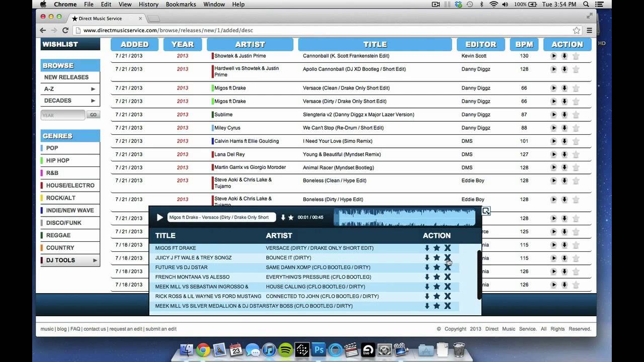Viewport: 644px width, 362px height.
Task: Play Boneless Dirty Hype Edit row
Action: tap(553, 200)
